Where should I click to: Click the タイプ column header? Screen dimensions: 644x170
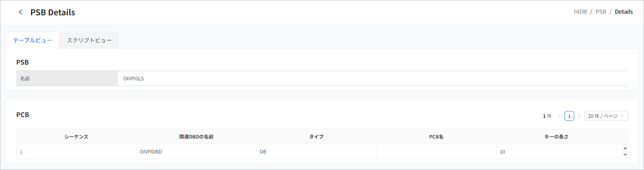[316, 137]
